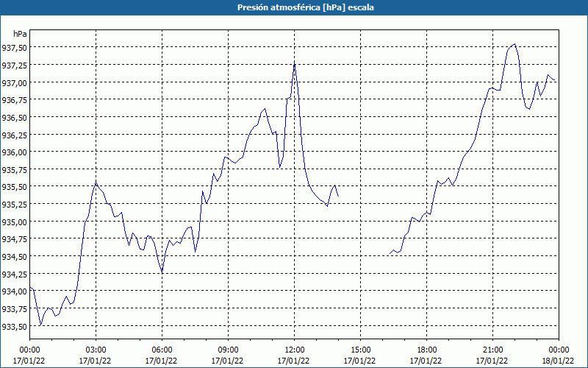Click the 21:00 time axis label
This screenshot has height=368, width=588.
(492, 355)
